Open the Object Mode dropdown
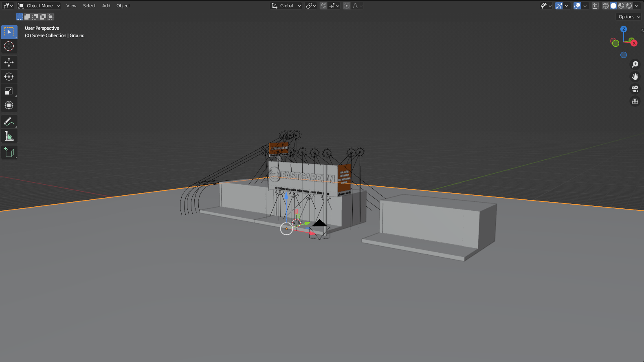The height and width of the screenshot is (362, 644). 39,6
